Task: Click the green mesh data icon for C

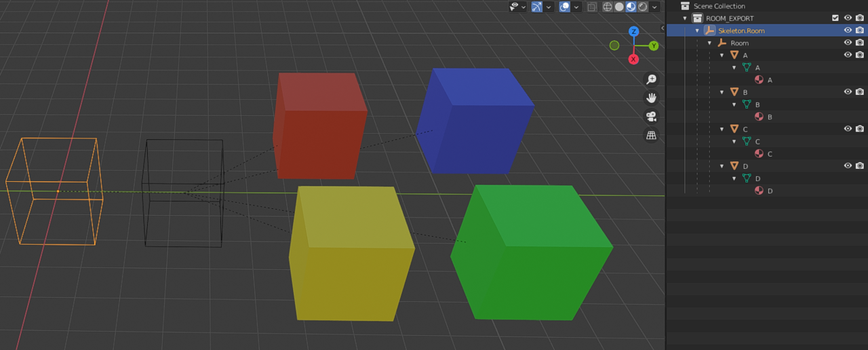Action: point(747,141)
